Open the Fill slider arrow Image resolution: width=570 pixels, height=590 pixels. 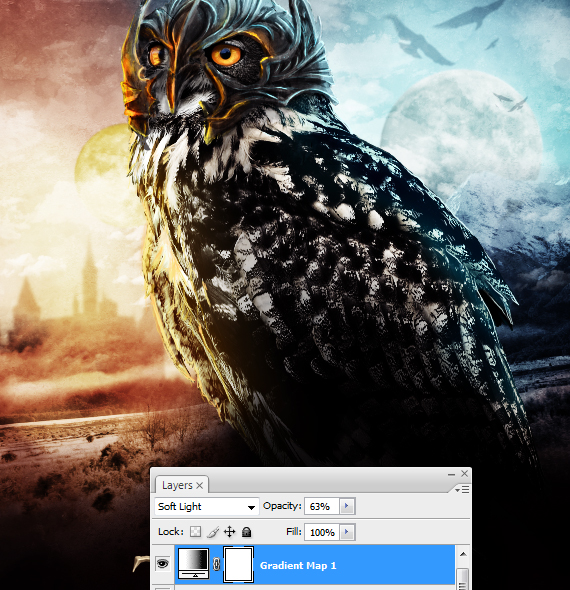coord(347,532)
